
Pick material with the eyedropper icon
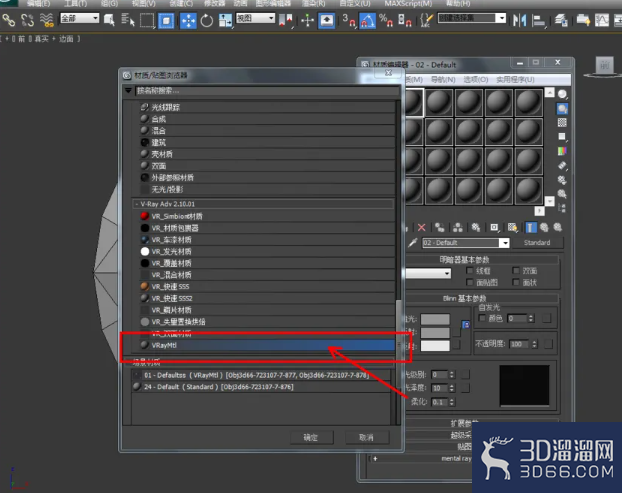tap(413, 242)
